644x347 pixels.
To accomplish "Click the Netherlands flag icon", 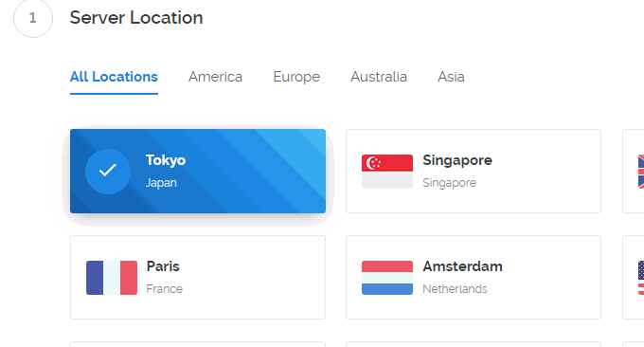I will click(387, 278).
